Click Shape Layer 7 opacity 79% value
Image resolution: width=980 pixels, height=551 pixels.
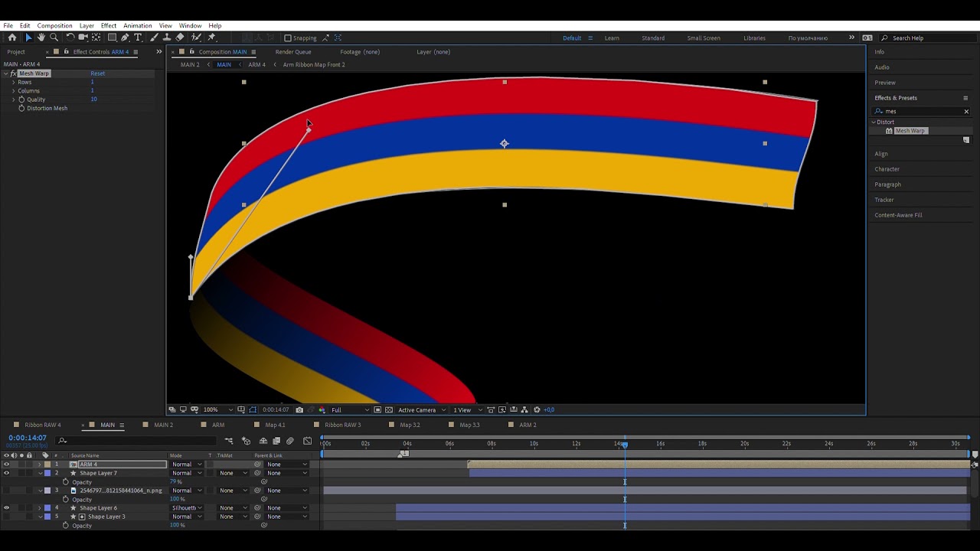pyautogui.click(x=175, y=482)
